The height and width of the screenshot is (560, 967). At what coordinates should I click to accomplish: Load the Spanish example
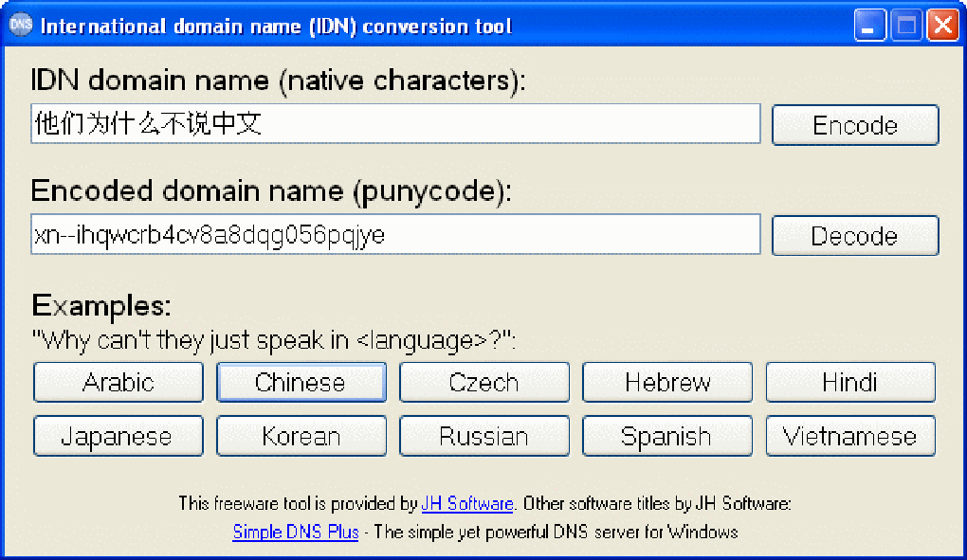[x=667, y=436]
